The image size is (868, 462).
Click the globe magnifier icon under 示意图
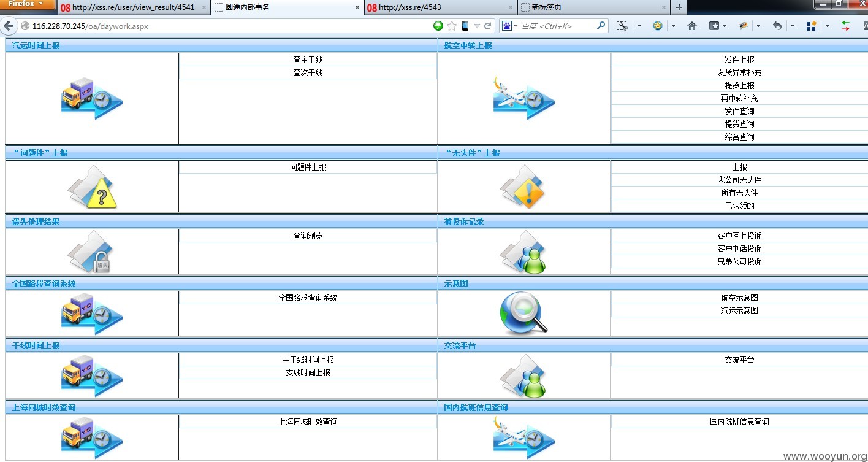(x=523, y=313)
